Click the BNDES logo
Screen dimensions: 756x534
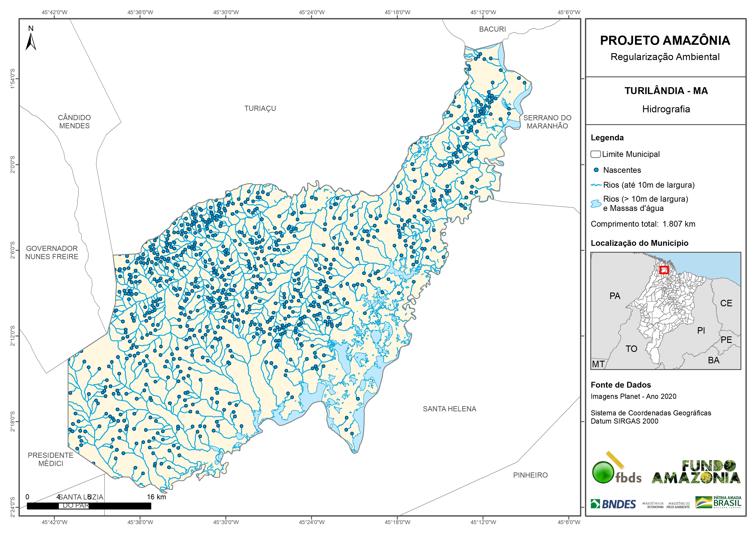pyautogui.click(x=613, y=504)
